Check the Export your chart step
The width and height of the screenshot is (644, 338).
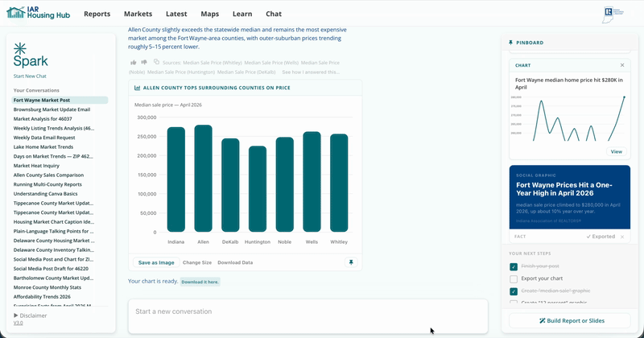[x=514, y=279]
